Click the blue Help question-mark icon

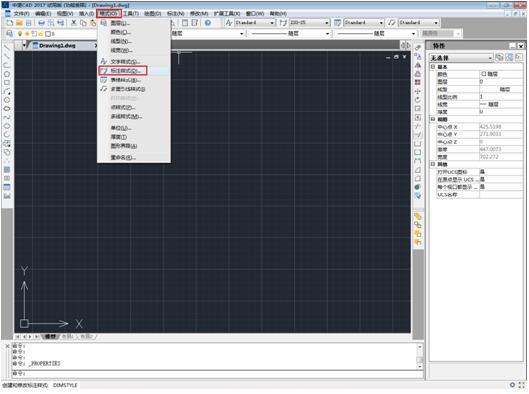pos(208,23)
